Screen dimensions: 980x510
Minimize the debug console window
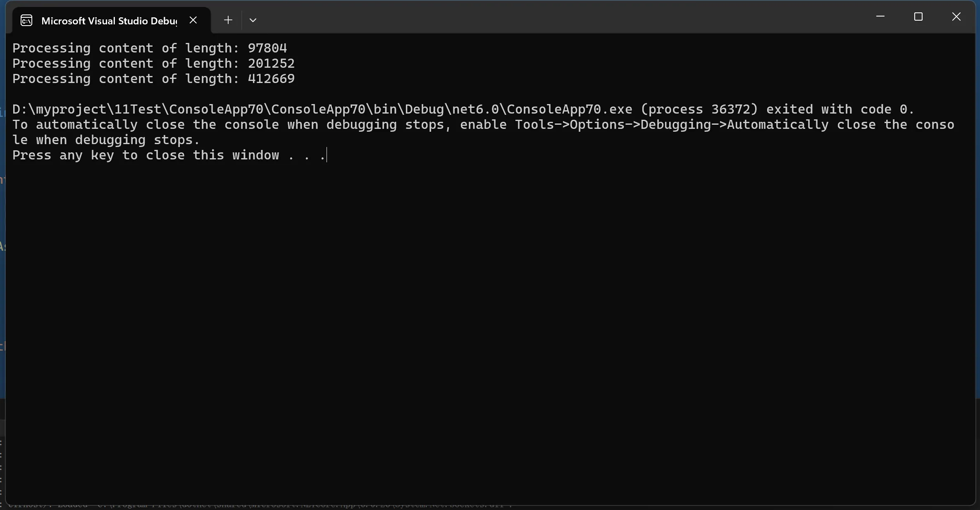880,17
